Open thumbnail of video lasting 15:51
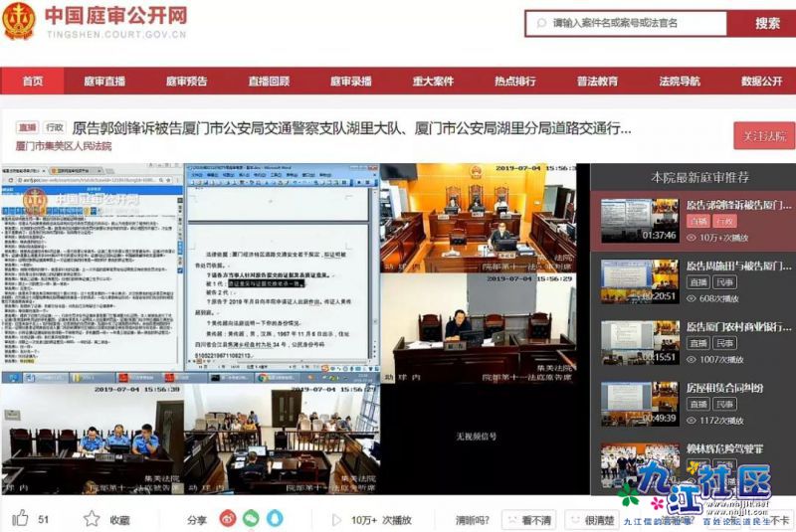The image size is (796, 532). [x=640, y=342]
